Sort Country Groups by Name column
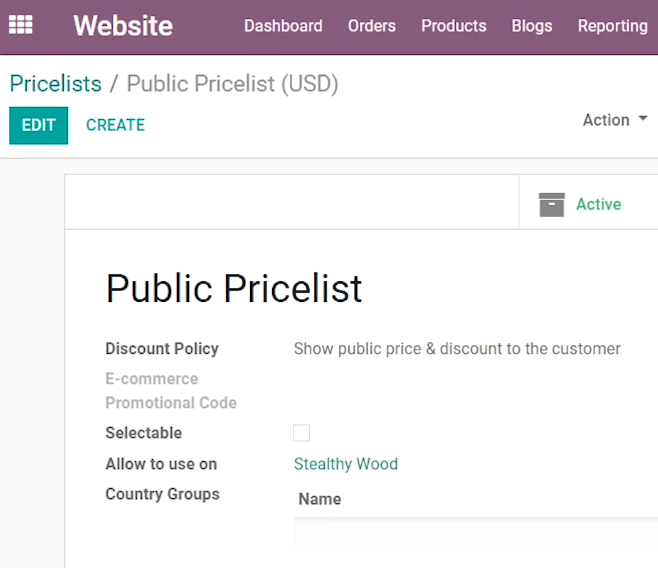 (x=320, y=499)
